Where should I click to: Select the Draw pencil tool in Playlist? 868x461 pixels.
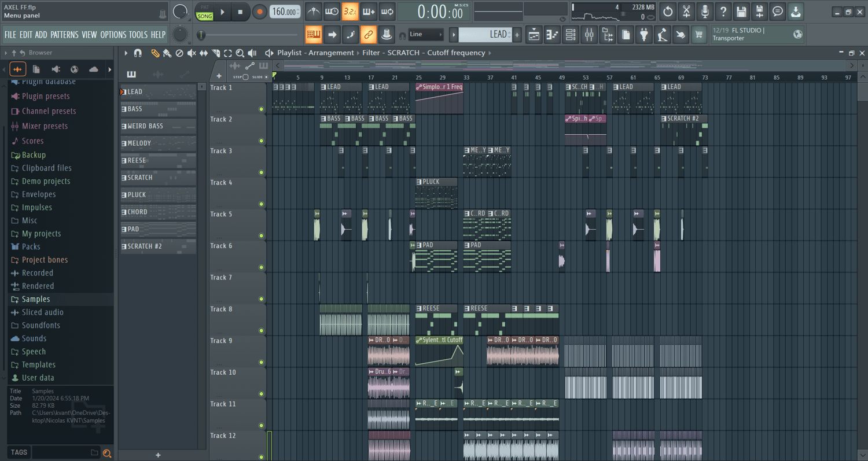(155, 53)
